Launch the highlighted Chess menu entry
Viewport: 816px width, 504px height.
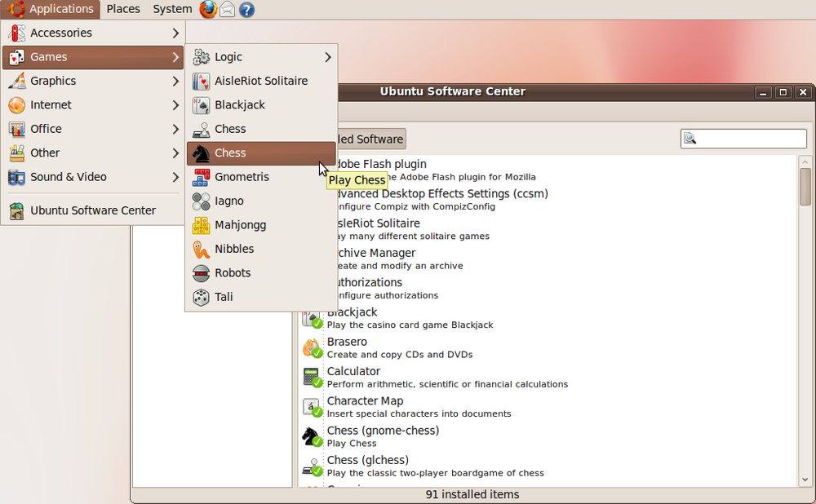[x=261, y=153]
